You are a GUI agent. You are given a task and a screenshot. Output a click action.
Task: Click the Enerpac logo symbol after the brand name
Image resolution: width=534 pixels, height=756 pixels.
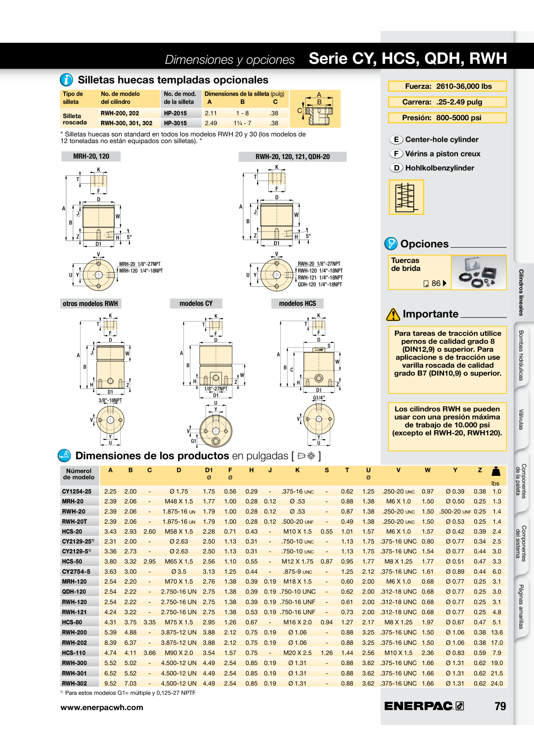point(460,706)
